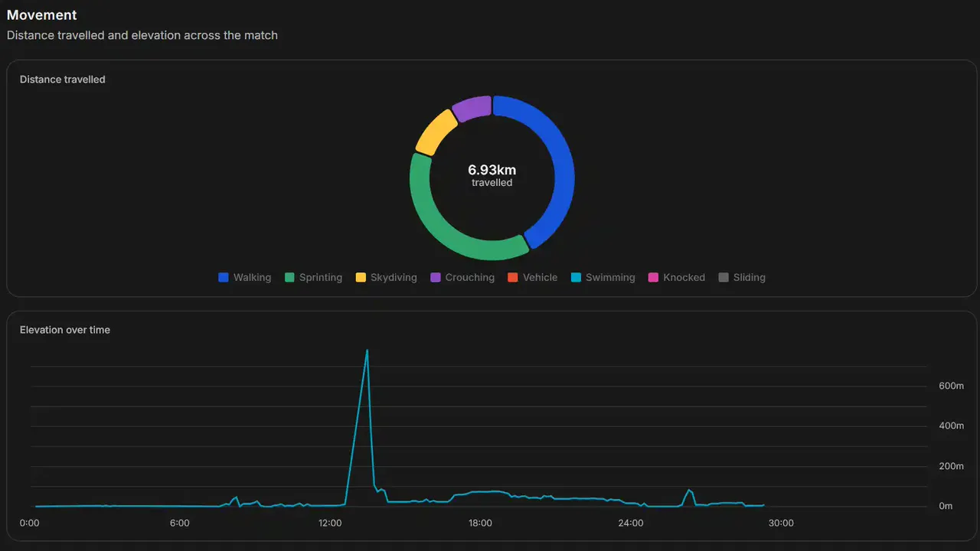Select the yellow Skydiving donut segment

[436, 131]
